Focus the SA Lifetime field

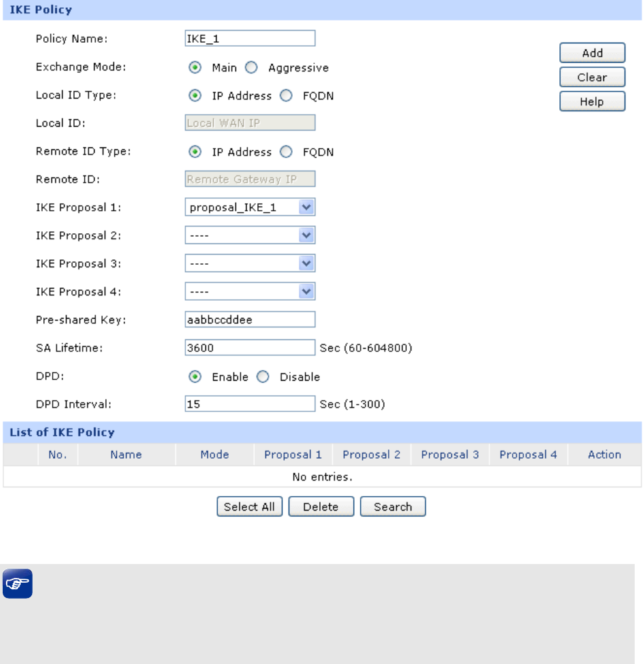coord(250,348)
